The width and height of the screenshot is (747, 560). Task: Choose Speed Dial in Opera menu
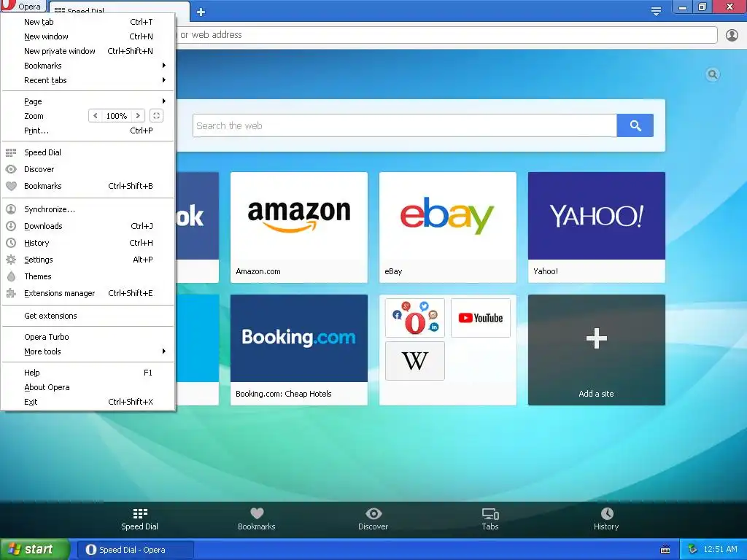tap(88, 152)
